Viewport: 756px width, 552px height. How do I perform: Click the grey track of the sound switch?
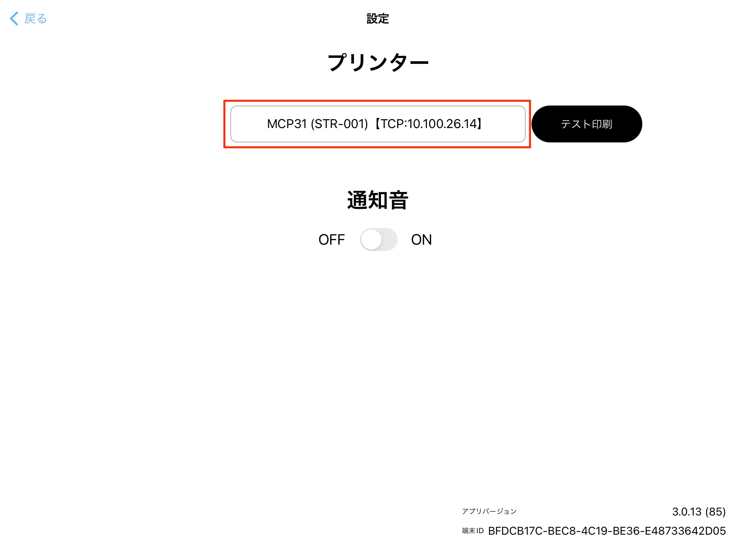(x=389, y=239)
